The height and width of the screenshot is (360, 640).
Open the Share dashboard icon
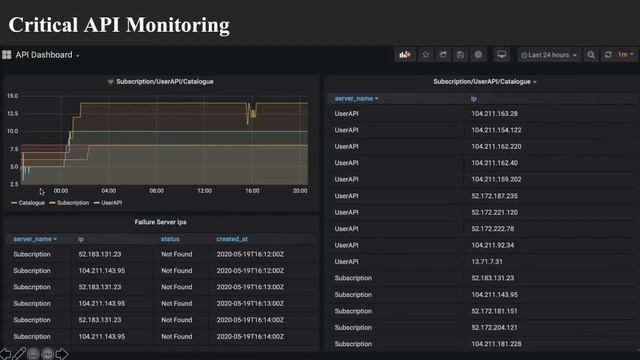443,55
